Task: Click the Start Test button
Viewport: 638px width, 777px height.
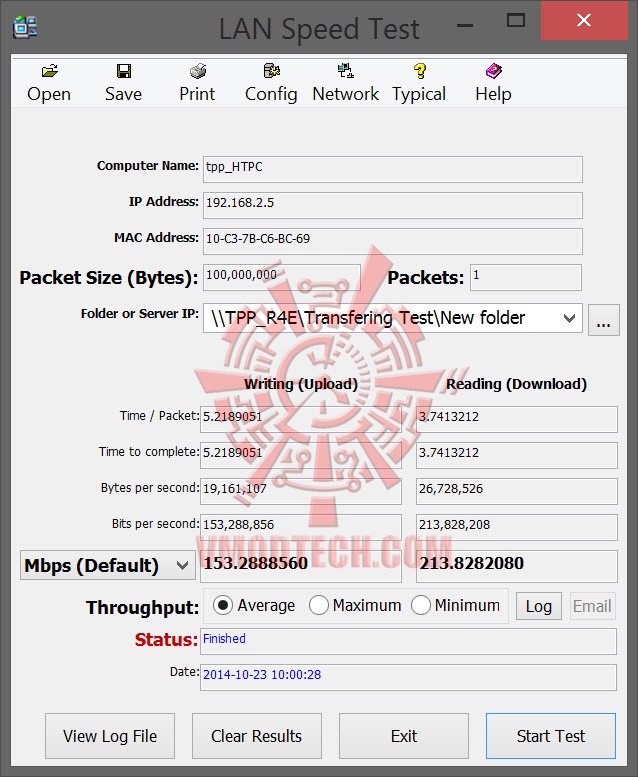Action: pos(551,736)
